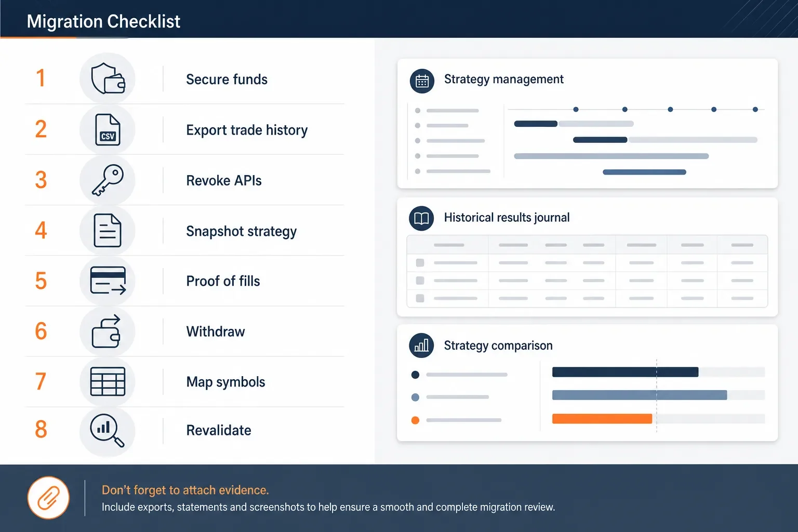798x532 pixels.
Task: Click the orange bar in Strategy comparison
Action: pos(602,419)
